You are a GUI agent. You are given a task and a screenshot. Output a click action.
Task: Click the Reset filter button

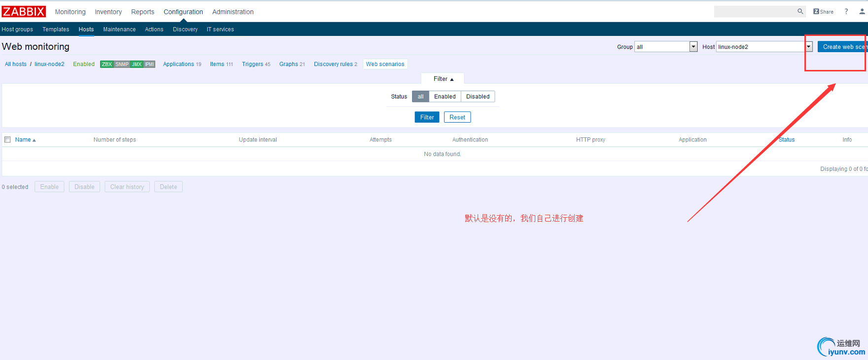coord(457,117)
